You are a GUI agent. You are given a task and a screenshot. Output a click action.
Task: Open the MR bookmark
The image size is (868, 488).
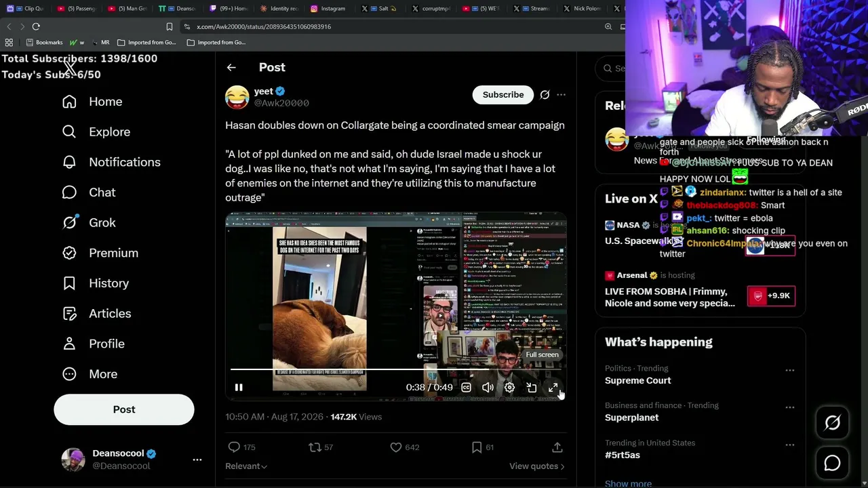tap(100, 42)
